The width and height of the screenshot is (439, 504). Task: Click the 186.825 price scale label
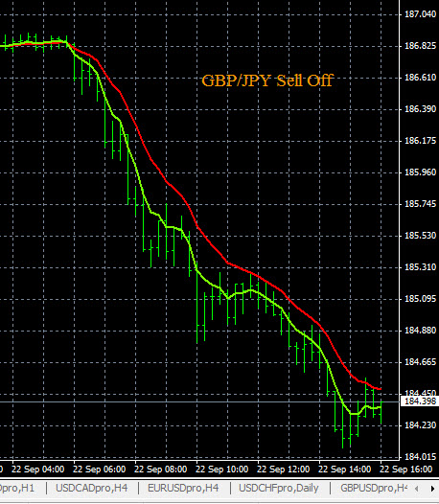420,46
